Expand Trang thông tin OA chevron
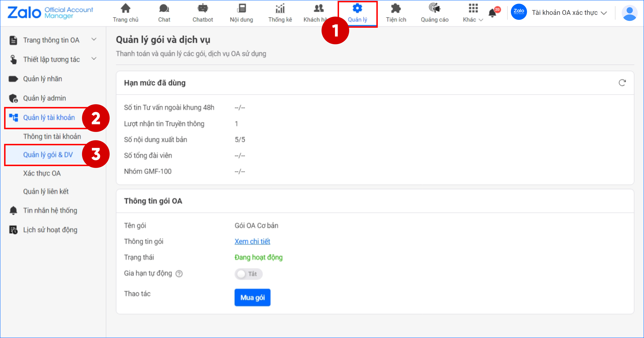Image resolution: width=644 pixels, height=338 pixels. coord(94,39)
